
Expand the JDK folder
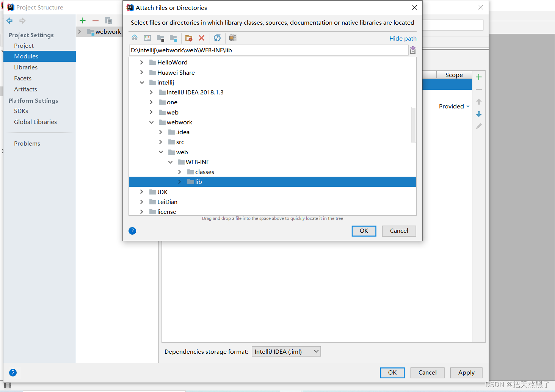tap(142, 192)
